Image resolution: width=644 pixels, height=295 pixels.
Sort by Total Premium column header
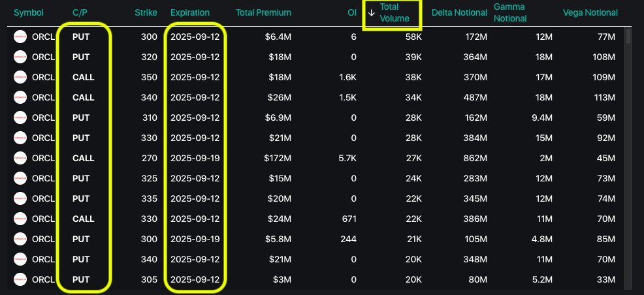pyautogui.click(x=263, y=12)
